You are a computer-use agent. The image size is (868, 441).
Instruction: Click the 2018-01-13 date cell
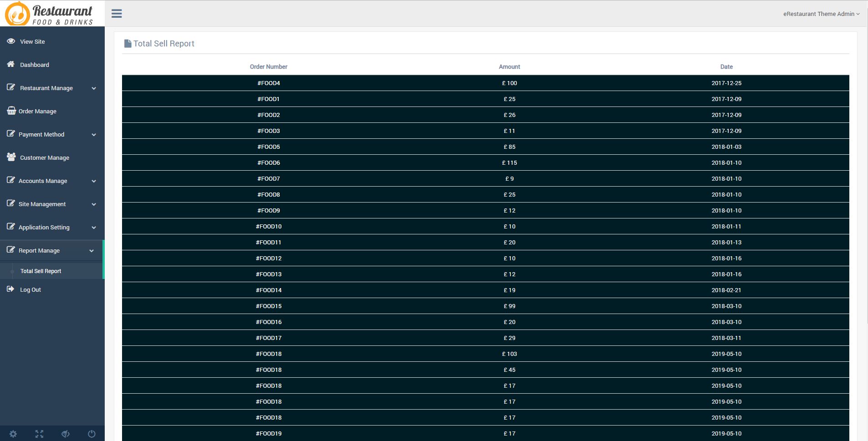pos(726,242)
